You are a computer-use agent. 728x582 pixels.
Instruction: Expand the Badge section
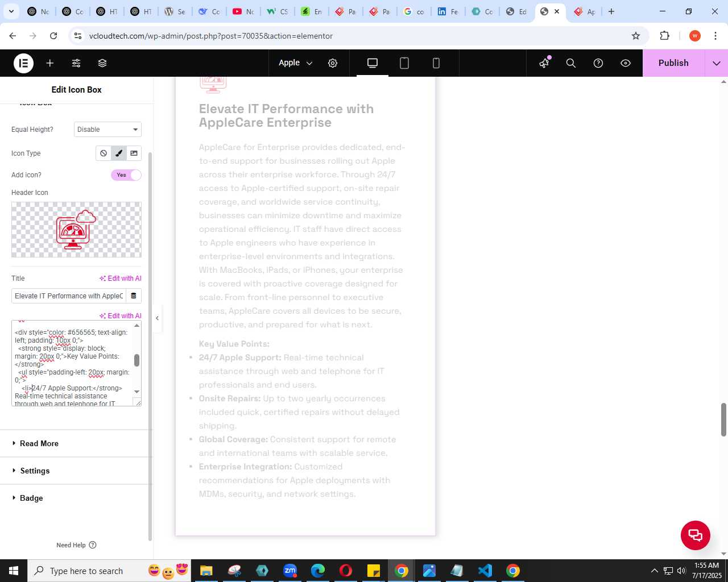[76, 498]
